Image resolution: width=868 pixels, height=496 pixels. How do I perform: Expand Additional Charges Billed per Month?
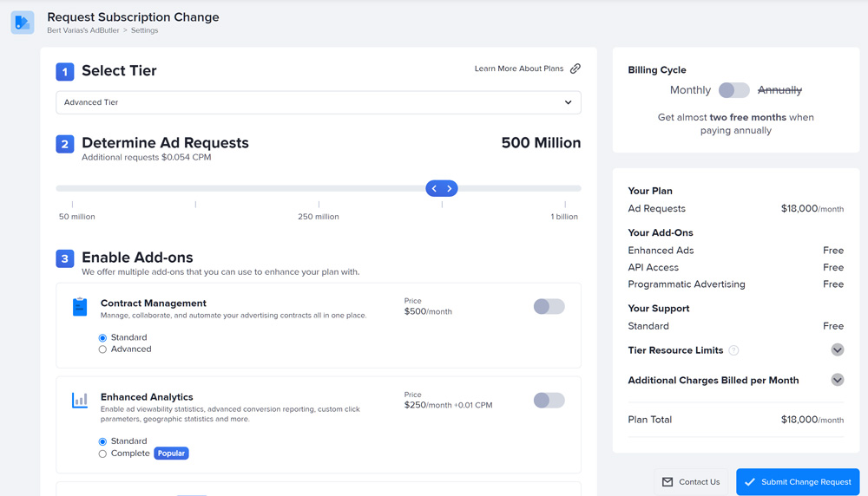tap(837, 380)
